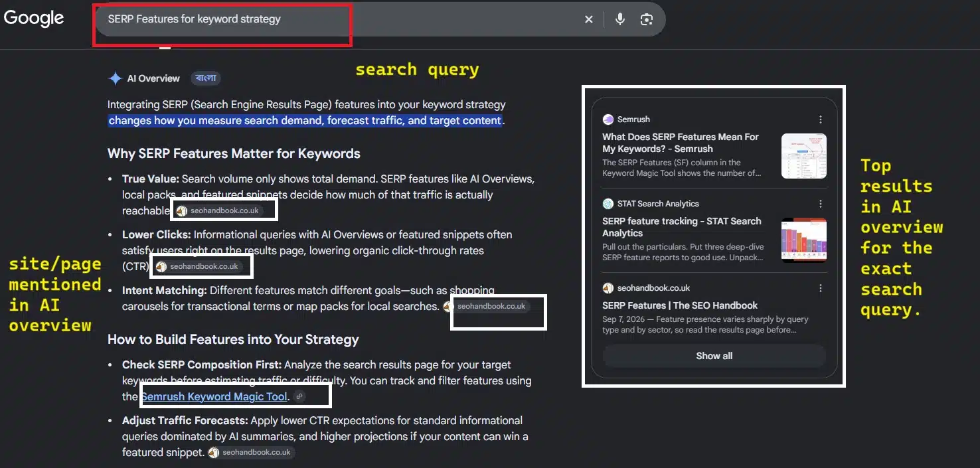Click the 'Check SERP Composition First:' bullet label
The image size is (980, 468).
(202, 364)
